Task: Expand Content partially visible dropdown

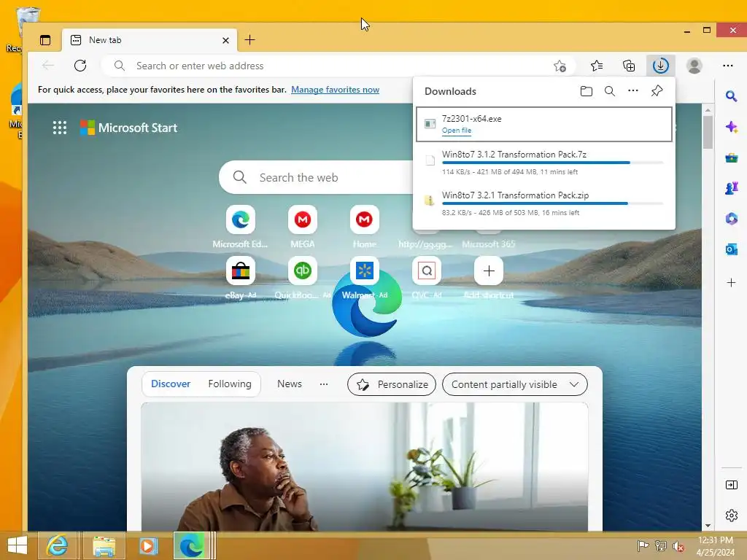Action: coord(514,384)
